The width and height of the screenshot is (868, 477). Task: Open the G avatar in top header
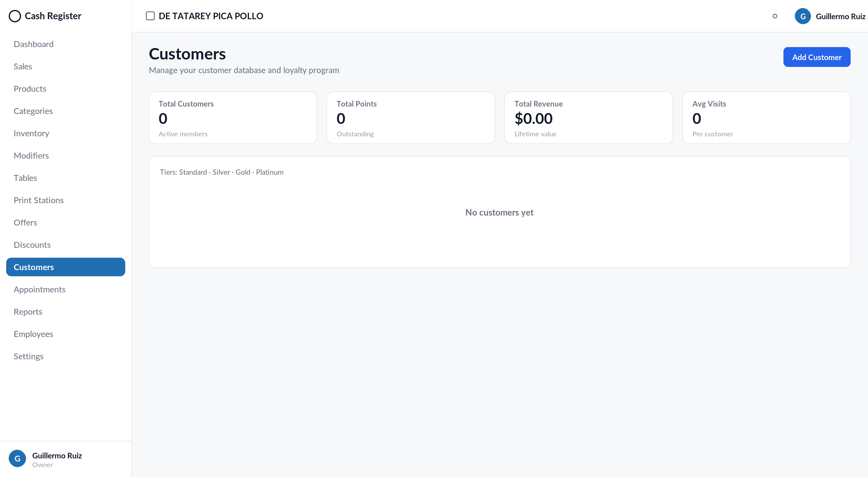point(803,16)
